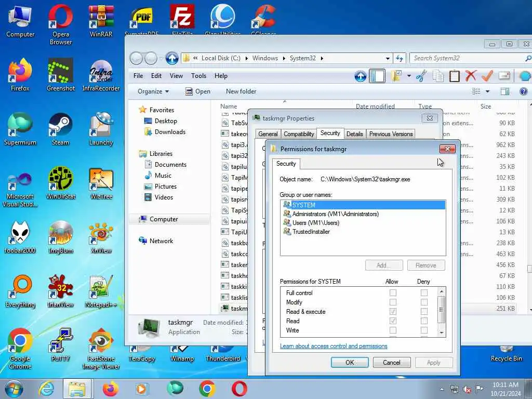Click the breadcrumb double-chevron before Local Disk
The image size is (532, 399).
click(195, 58)
